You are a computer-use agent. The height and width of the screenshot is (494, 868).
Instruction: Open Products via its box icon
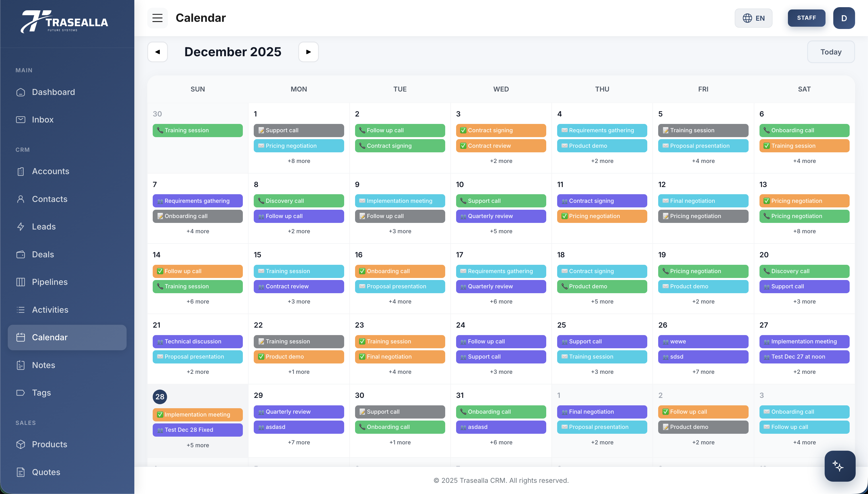tap(21, 444)
